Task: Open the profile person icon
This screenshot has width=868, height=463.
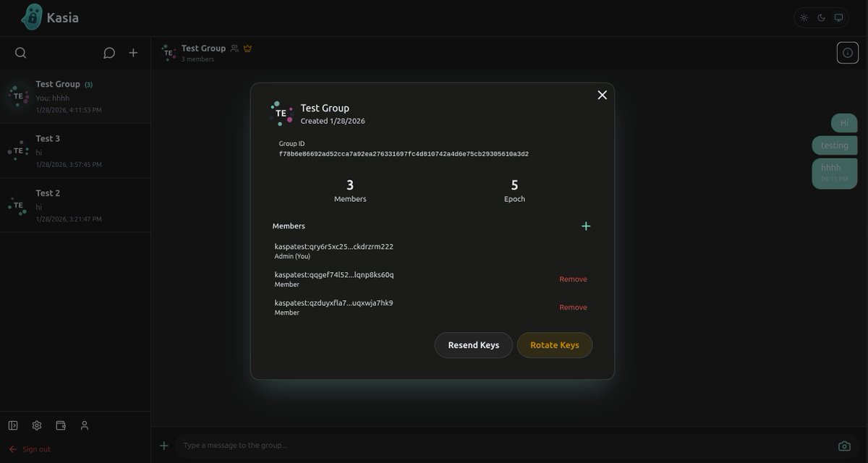Action: click(x=84, y=425)
